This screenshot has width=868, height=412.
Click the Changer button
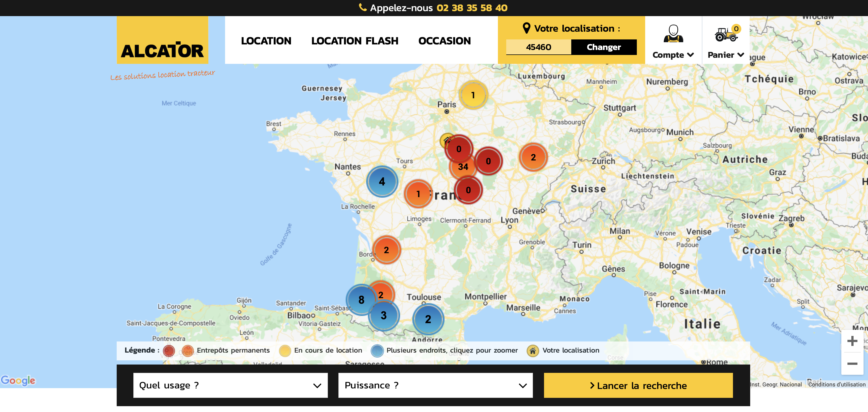pyautogui.click(x=603, y=47)
